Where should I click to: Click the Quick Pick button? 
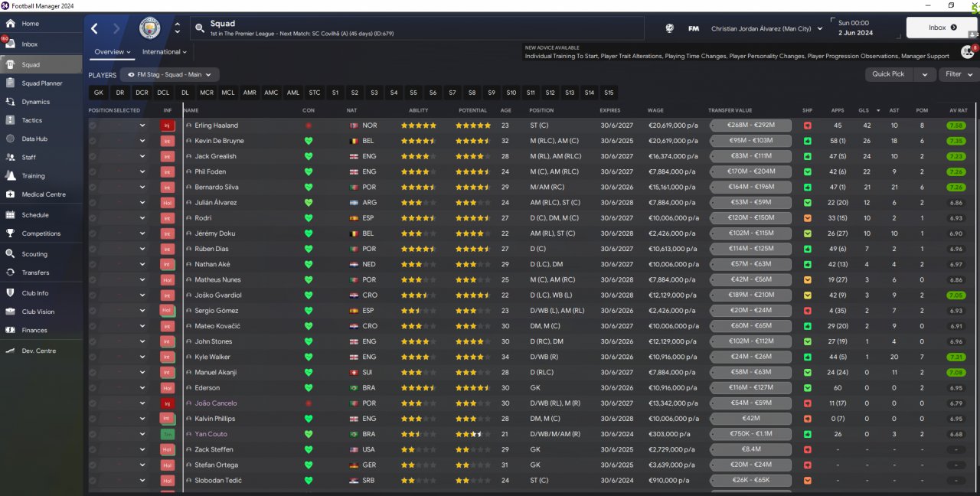(888, 74)
